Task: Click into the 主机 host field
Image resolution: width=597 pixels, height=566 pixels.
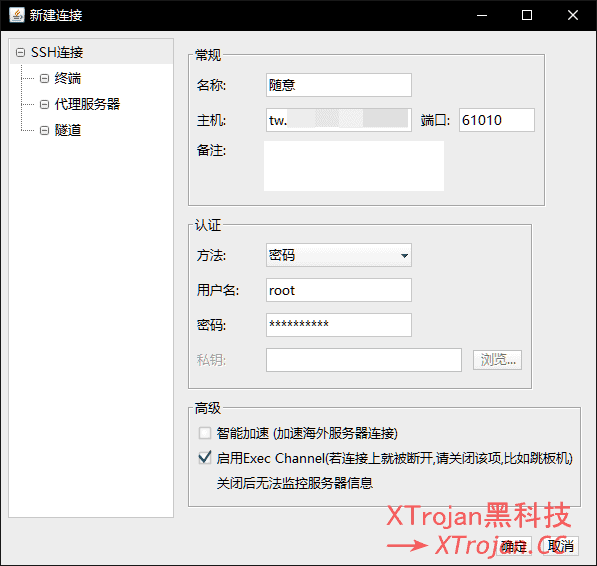Action: point(338,120)
